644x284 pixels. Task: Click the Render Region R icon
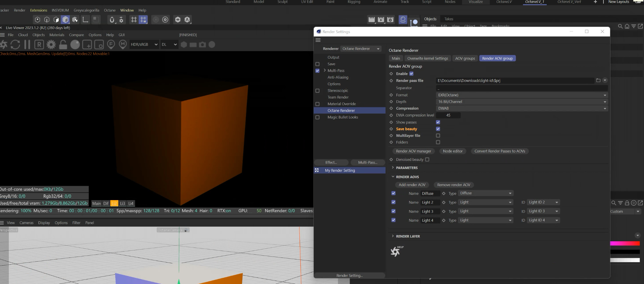(39, 45)
